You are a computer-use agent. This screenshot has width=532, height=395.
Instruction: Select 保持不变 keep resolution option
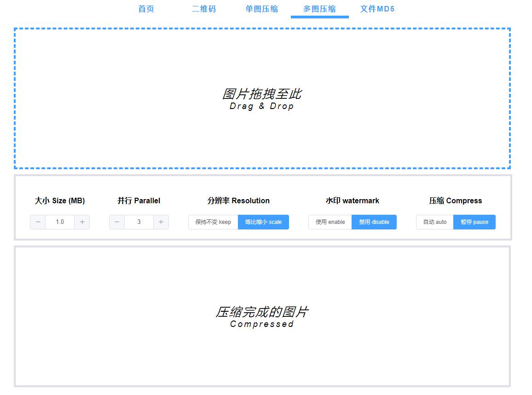213,222
